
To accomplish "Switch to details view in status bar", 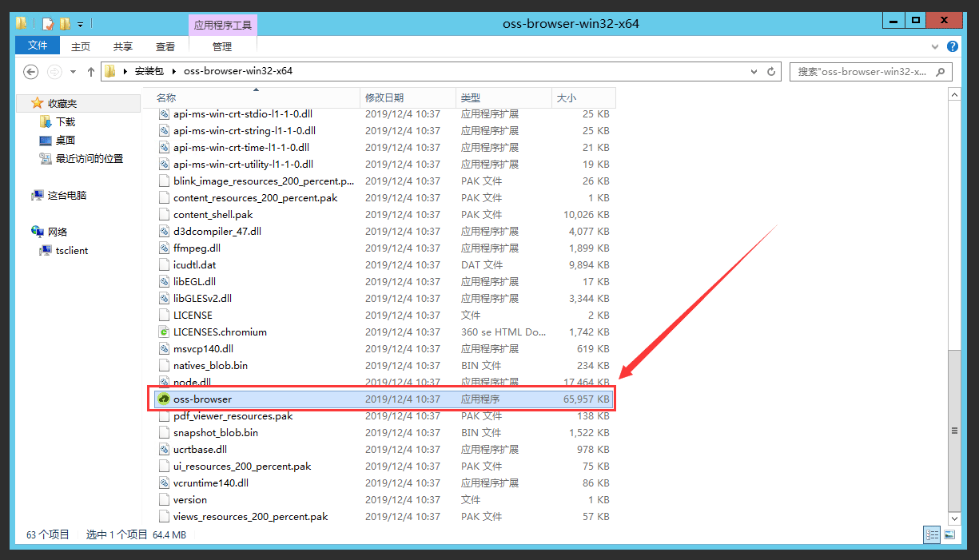I will [932, 534].
